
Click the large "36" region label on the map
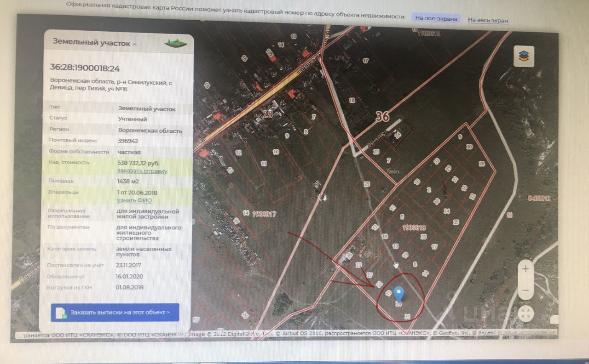382,117
